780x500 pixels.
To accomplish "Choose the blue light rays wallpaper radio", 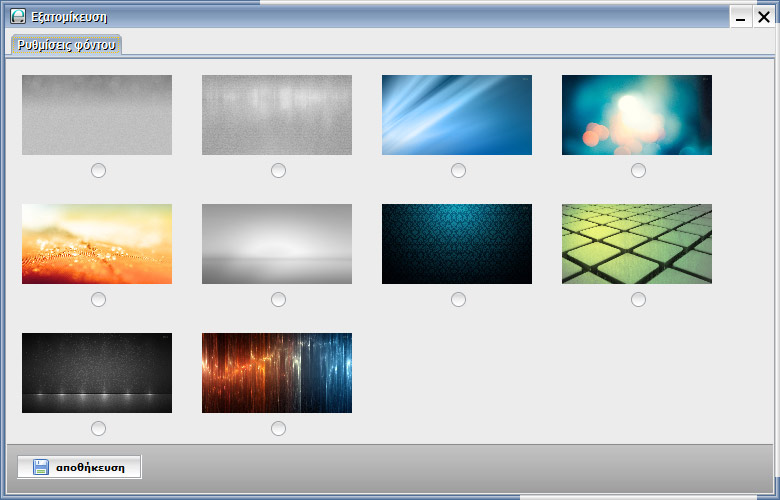I will 458,171.
